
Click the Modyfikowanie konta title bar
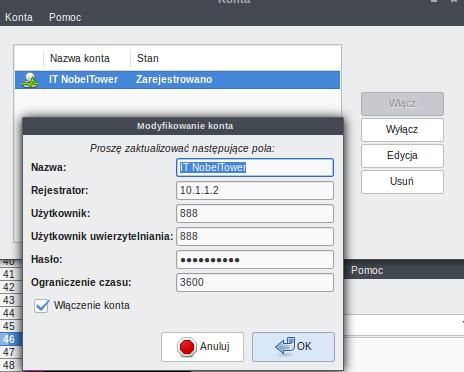click(183, 126)
